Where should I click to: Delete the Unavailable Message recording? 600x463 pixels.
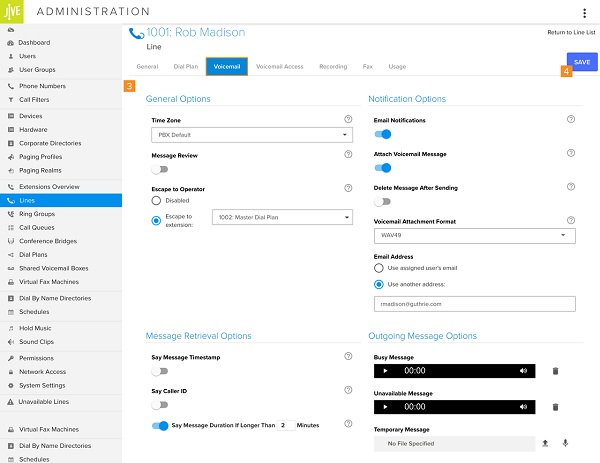point(555,407)
